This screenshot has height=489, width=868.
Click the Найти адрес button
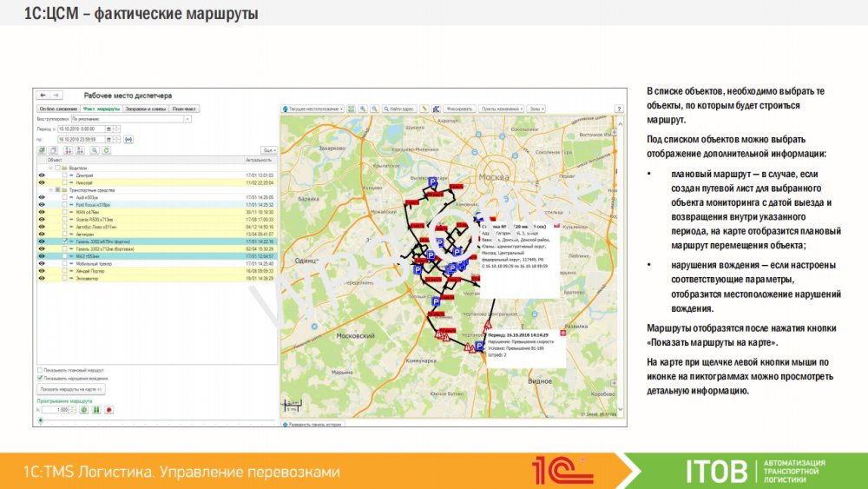(400, 109)
